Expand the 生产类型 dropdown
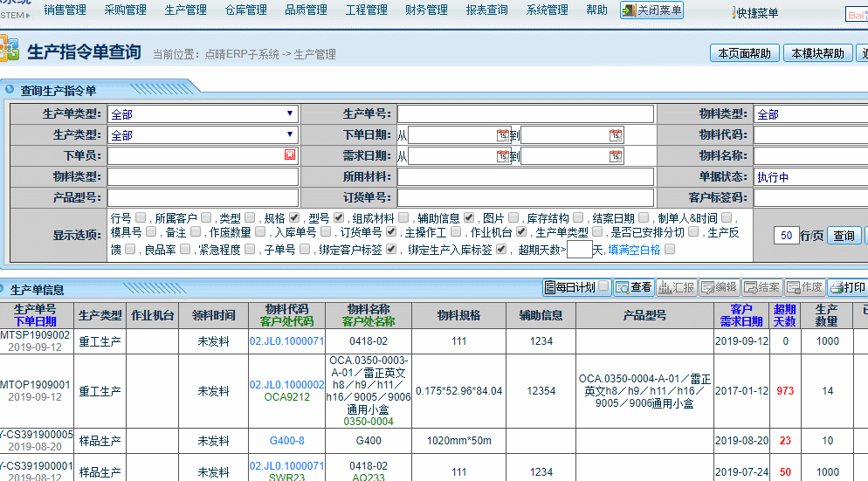The height and width of the screenshot is (481, 868). tap(203, 135)
